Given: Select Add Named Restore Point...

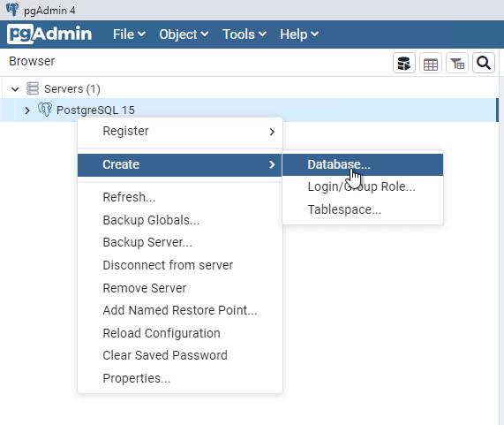Looking at the screenshot, I should 180,310.
